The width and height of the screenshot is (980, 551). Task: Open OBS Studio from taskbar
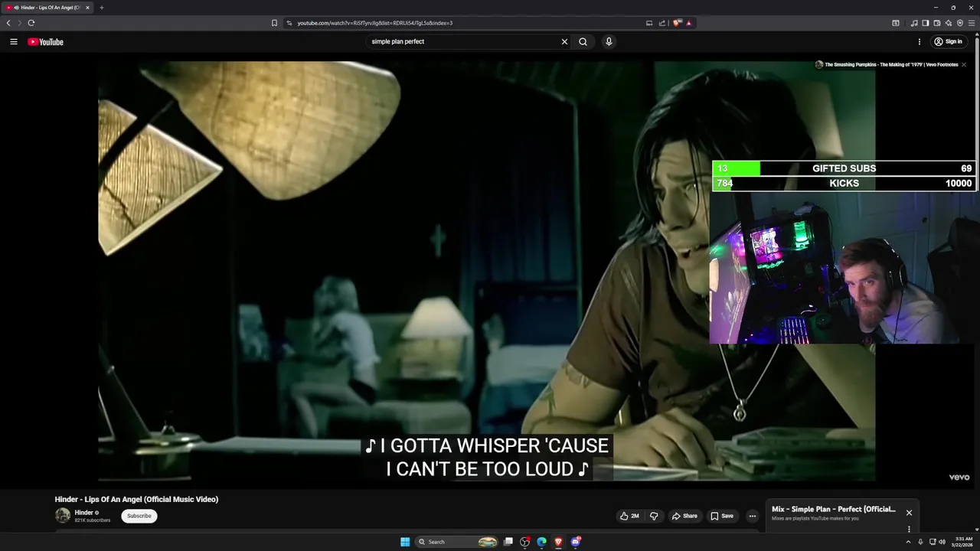[524, 542]
